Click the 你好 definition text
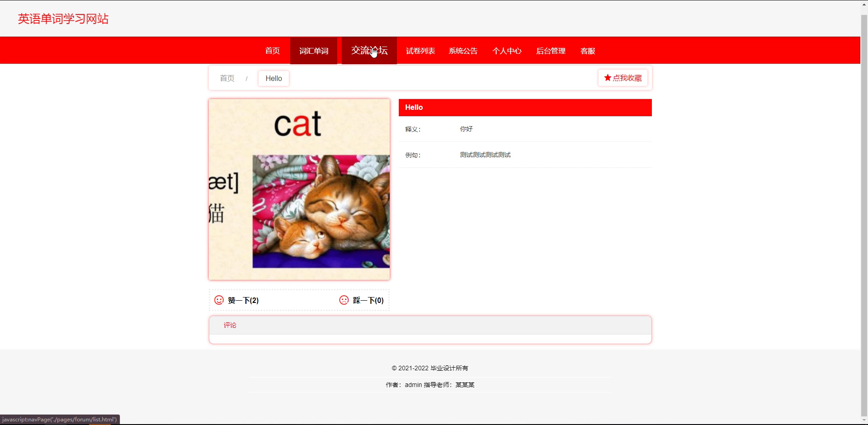868x425 pixels. tap(466, 129)
